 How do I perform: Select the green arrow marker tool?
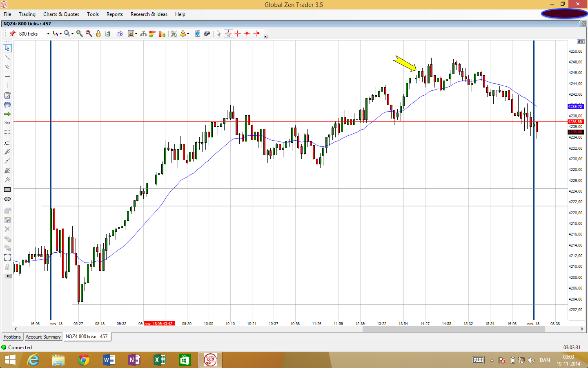click(7, 114)
